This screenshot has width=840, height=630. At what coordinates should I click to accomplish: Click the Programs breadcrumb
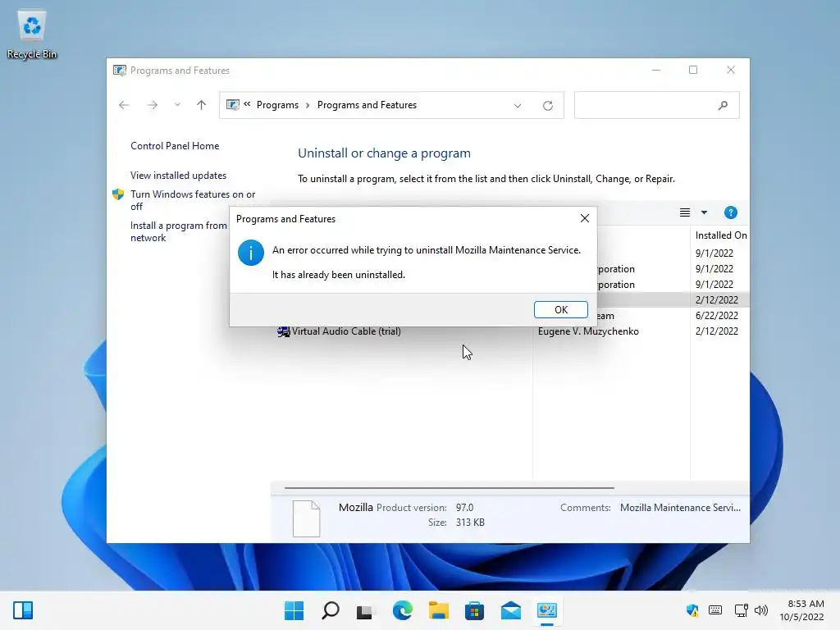[277, 105]
